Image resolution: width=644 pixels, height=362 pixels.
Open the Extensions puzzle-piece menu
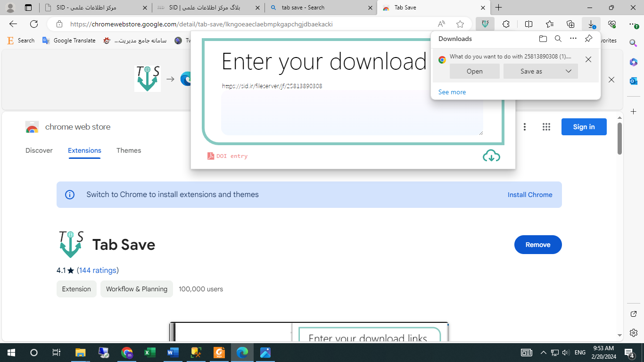pyautogui.click(x=506, y=24)
